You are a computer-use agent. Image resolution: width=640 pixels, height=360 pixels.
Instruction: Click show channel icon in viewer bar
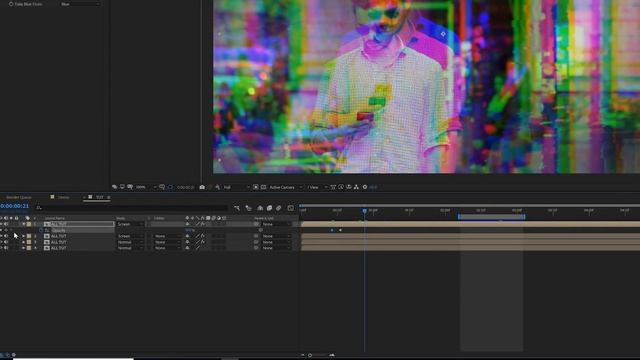218,187
